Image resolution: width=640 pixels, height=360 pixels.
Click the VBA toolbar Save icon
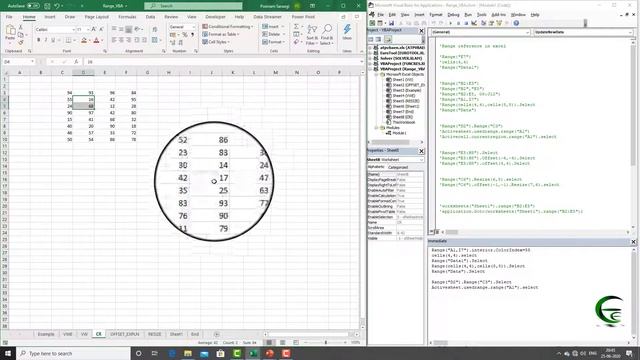coord(391,23)
